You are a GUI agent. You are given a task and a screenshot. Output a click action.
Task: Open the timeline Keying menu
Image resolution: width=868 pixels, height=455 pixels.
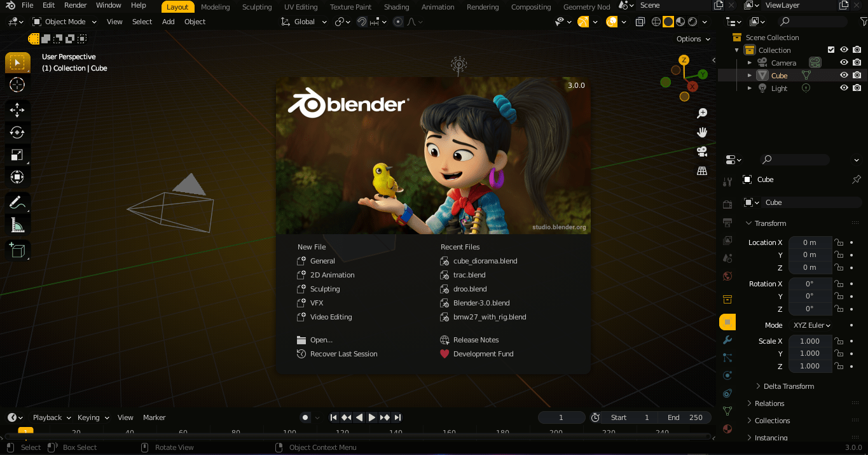click(x=93, y=417)
